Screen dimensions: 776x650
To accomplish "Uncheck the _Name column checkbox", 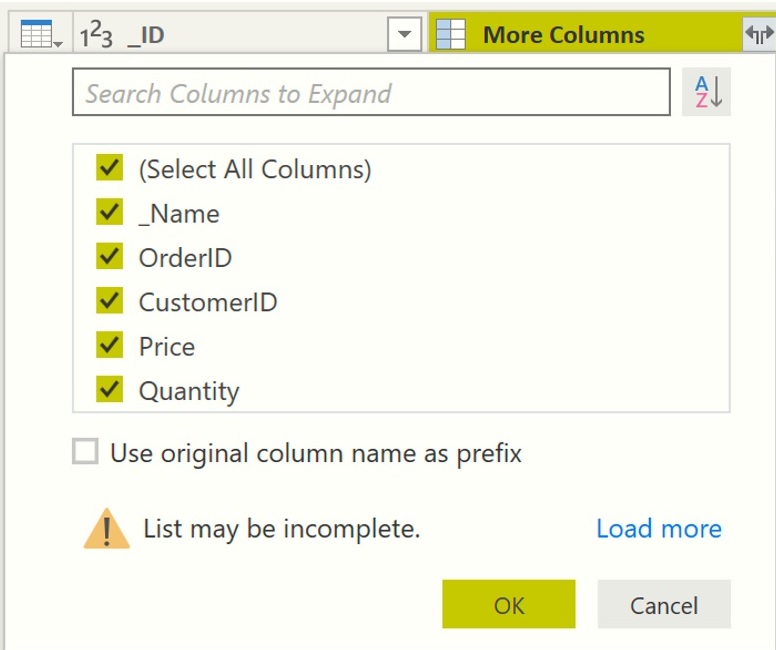I will point(109,213).
